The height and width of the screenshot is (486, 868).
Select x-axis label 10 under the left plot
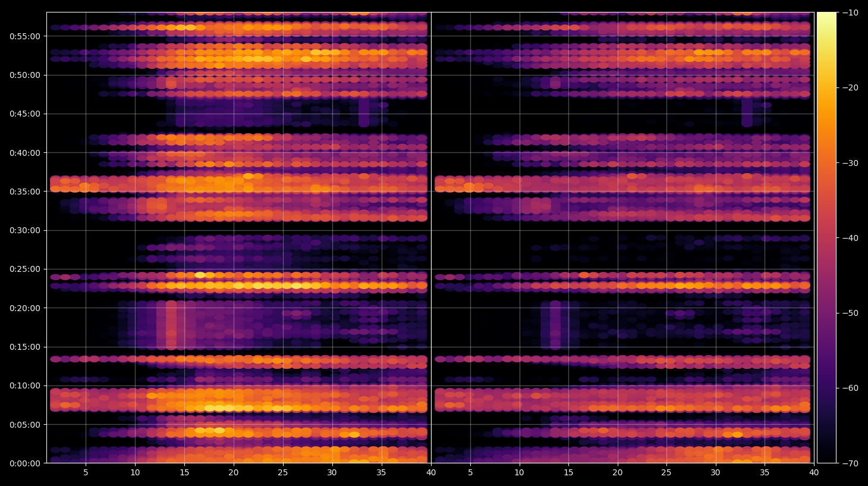click(135, 473)
